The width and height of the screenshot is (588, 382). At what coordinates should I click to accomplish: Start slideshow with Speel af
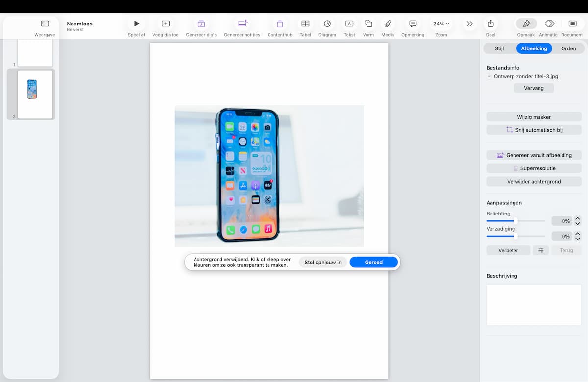point(137,24)
